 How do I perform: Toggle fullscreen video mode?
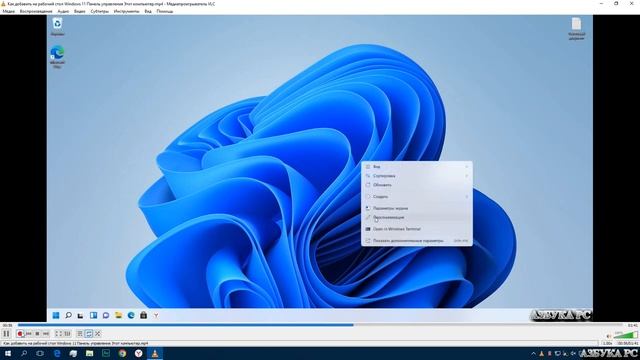point(58,334)
